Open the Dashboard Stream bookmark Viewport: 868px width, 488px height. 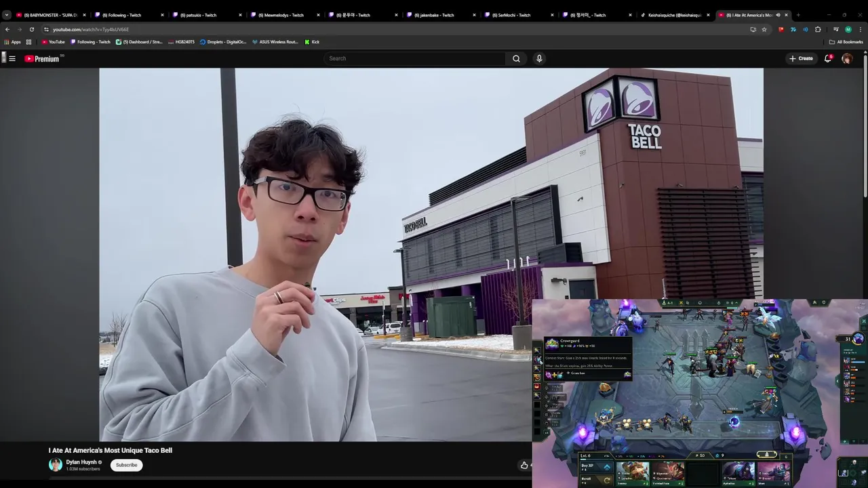click(139, 42)
